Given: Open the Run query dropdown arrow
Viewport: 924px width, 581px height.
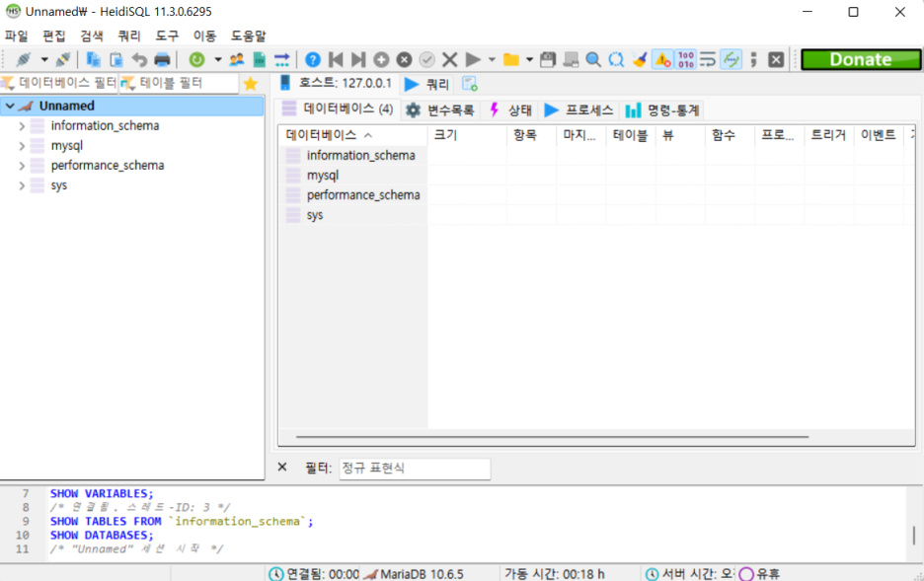Looking at the screenshot, I should [492, 59].
